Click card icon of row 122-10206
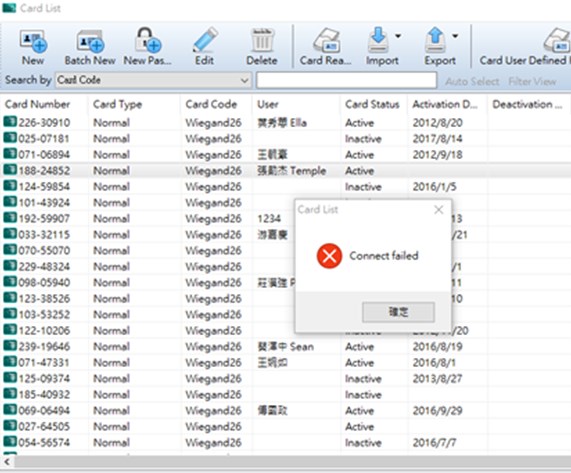 (10, 330)
